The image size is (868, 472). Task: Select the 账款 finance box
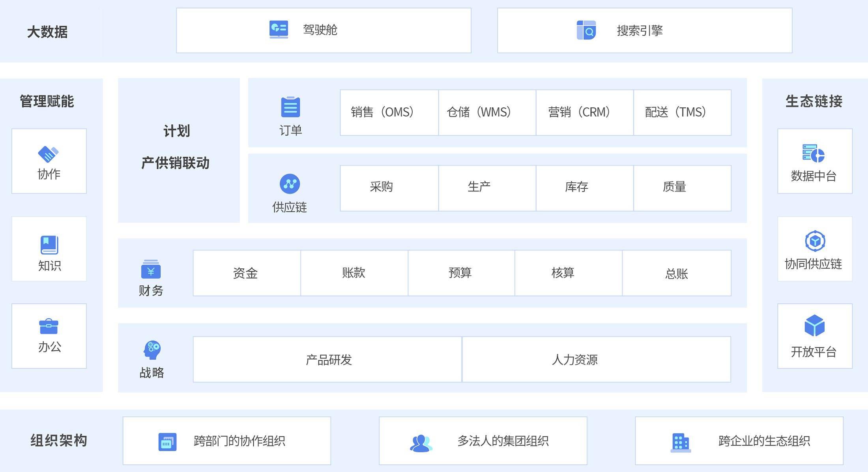354,273
